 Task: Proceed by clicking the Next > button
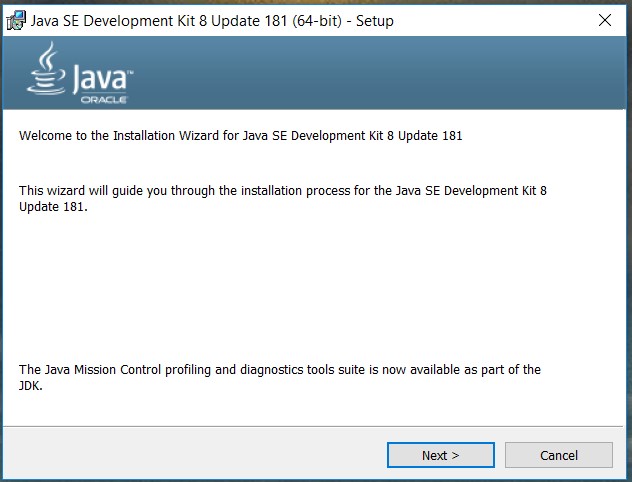[440, 455]
